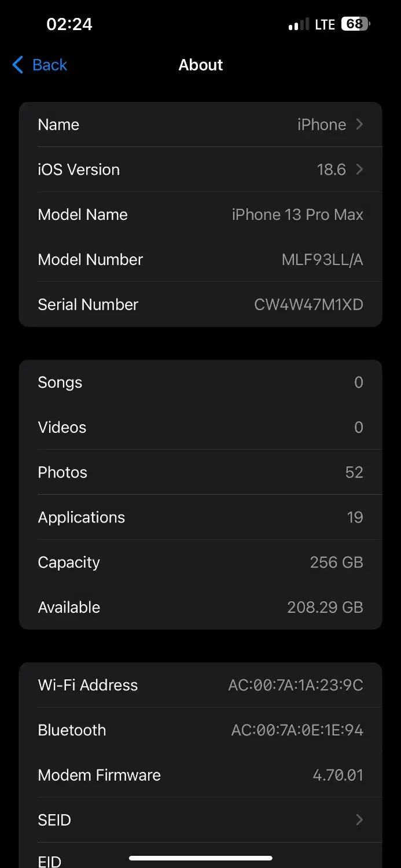Tap the Applications count row
The image size is (401, 868).
(200, 517)
